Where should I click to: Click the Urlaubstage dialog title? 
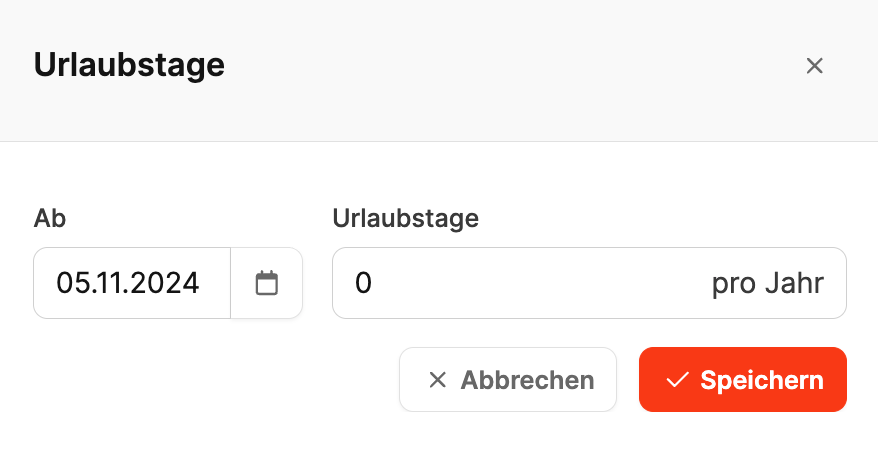pos(129,66)
